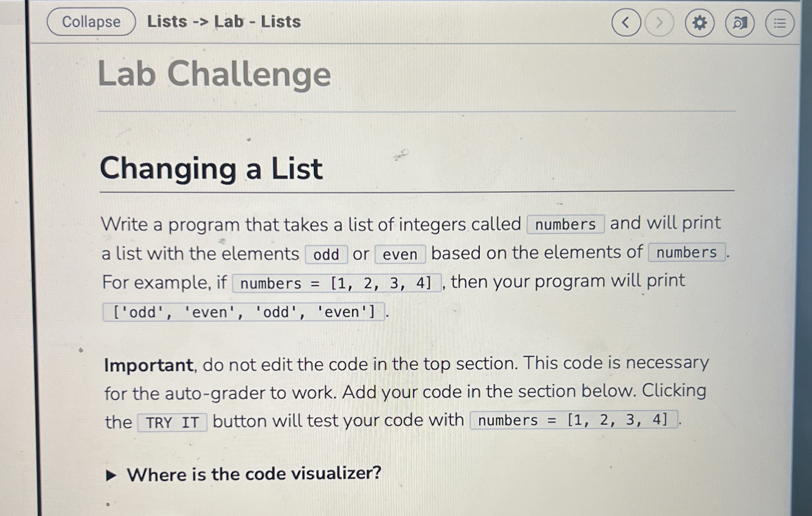Open the settings gear icon
This screenshot has width=812, height=516.
[701, 23]
